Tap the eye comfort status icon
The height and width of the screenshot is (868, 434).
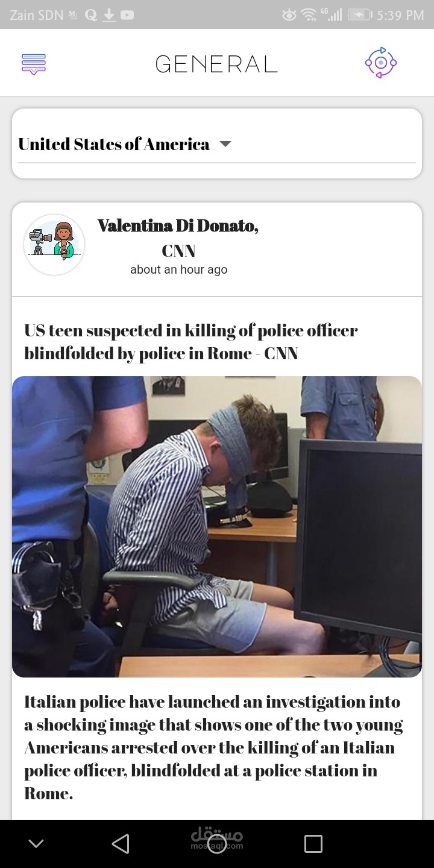tap(289, 15)
